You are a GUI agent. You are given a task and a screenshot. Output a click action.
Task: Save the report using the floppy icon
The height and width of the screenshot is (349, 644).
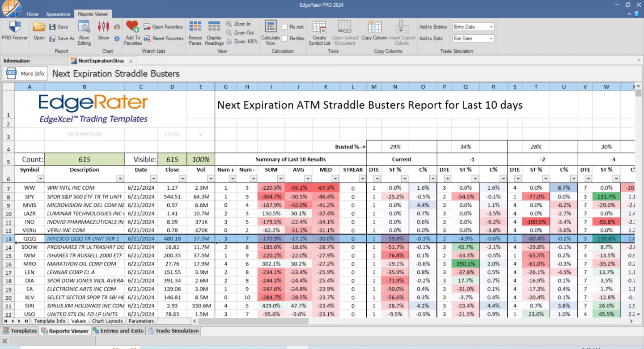coord(53,27)
